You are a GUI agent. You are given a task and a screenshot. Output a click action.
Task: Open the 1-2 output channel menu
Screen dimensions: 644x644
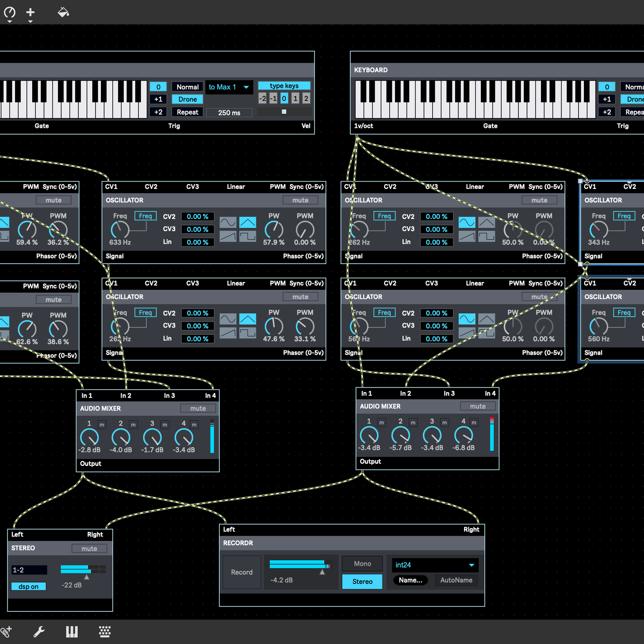[x=29, y=570]
